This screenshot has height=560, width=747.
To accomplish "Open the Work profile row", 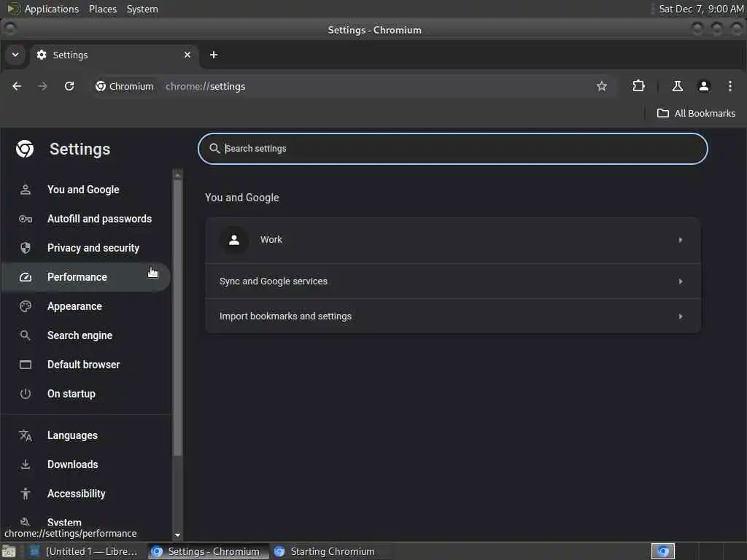I will point(452,240).
